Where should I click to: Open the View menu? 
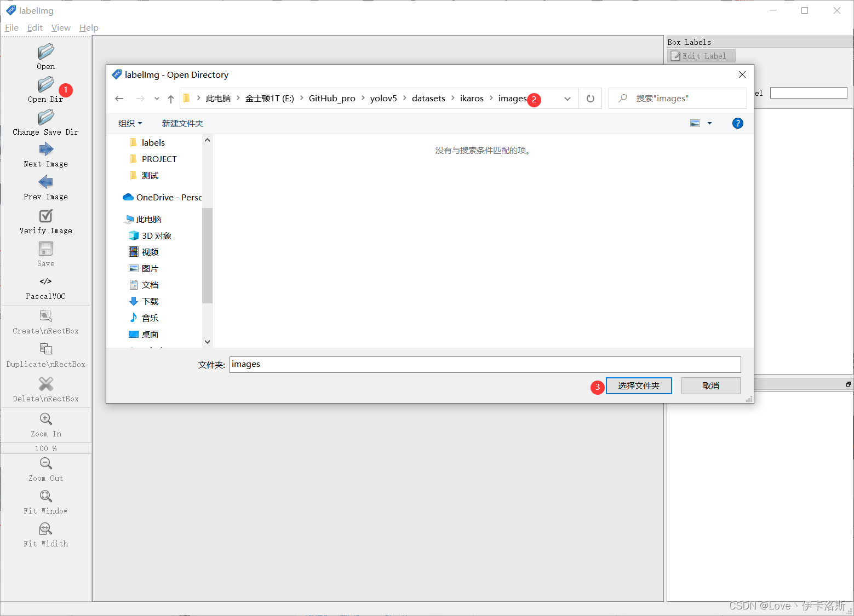[61, 28]
